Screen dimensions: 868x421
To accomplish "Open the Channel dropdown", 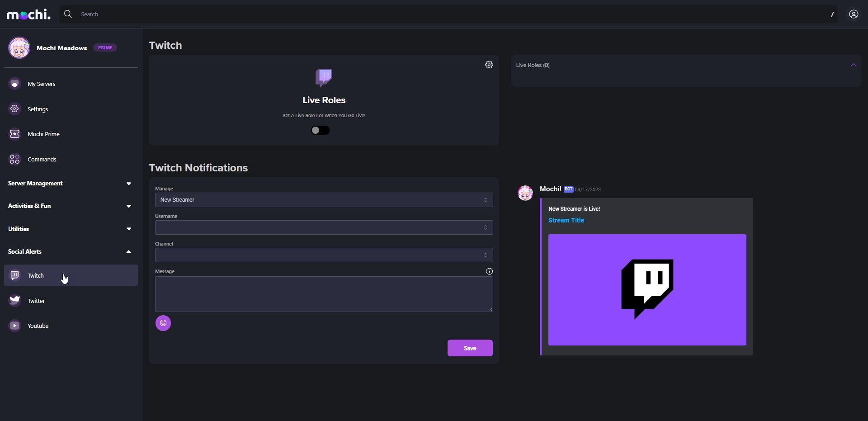I will [x=324, y=255].
